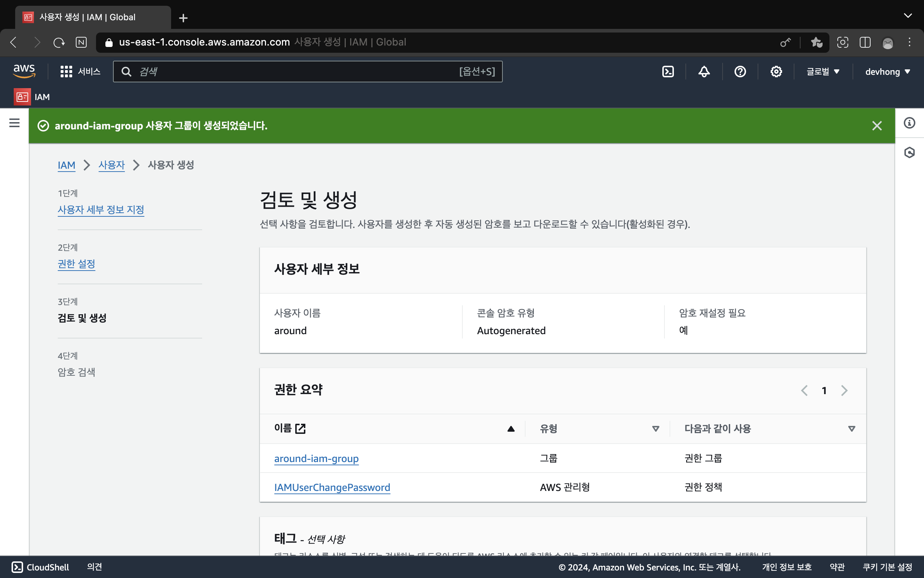Viewport: 924px width, 578px height.
Task: Open the browser profile avatar
Action: tap(888, 42)
